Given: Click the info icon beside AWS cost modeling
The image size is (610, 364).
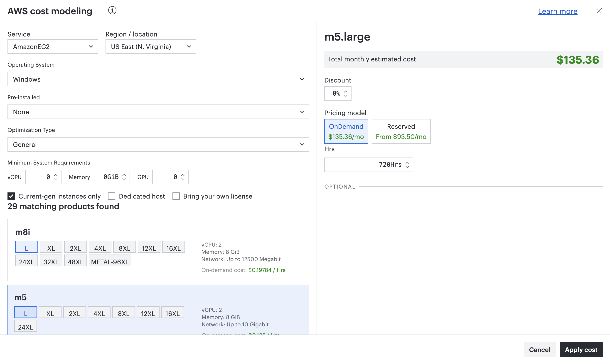Looking at the screenshot, I should click(112, 11).
